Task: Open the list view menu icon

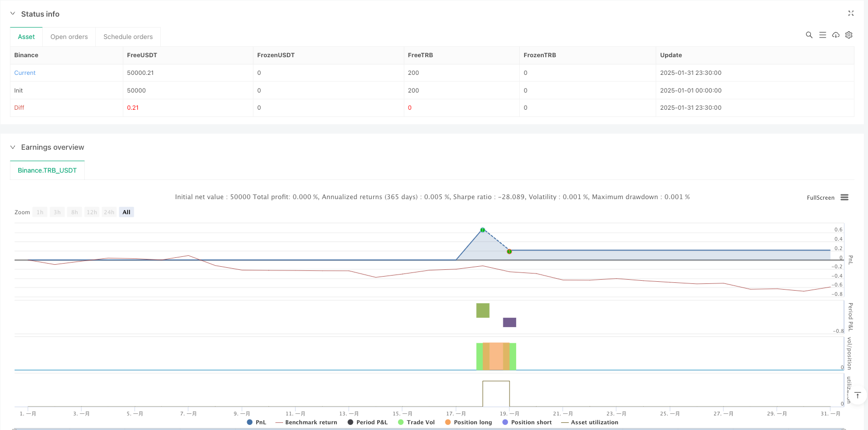Action: click(822, 35)
